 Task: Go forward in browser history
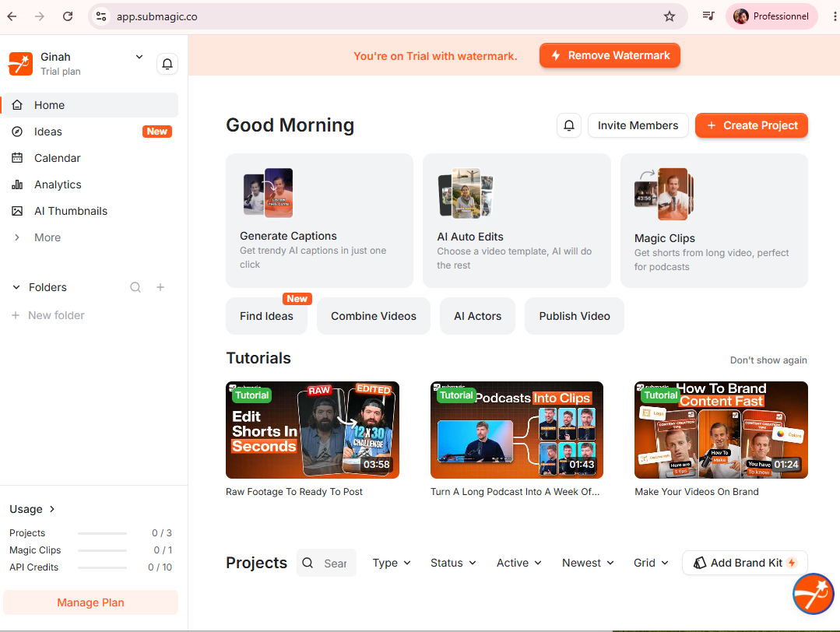pos(40,16)
